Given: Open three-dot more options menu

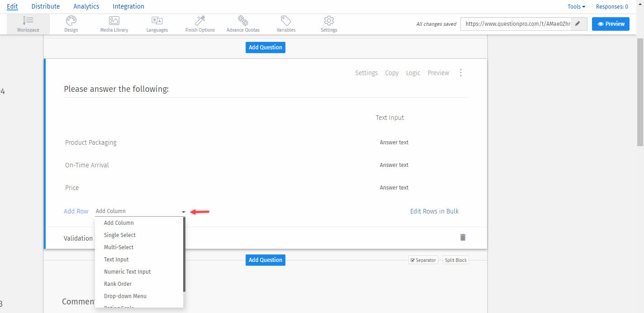Looking at the screenshot, I should 461,73.
